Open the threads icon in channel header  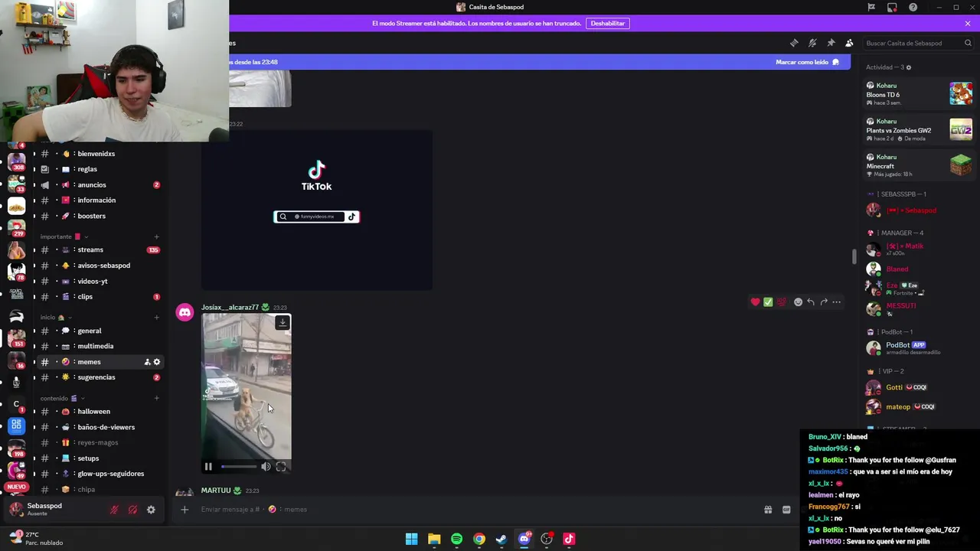(794, 43)
